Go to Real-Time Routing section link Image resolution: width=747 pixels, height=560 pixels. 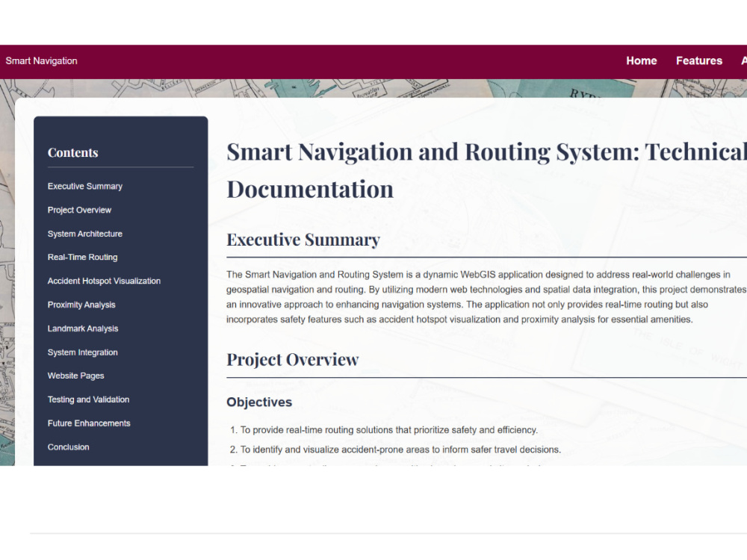82,257
